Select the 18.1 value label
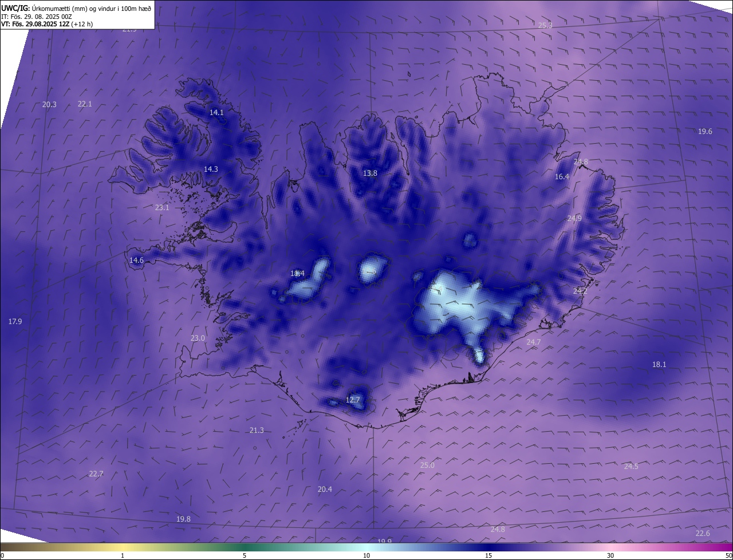 [659, 365]
